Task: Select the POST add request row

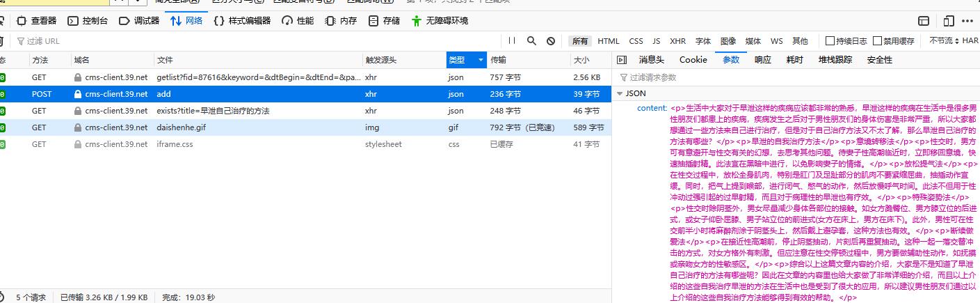Action: (305, 93)
